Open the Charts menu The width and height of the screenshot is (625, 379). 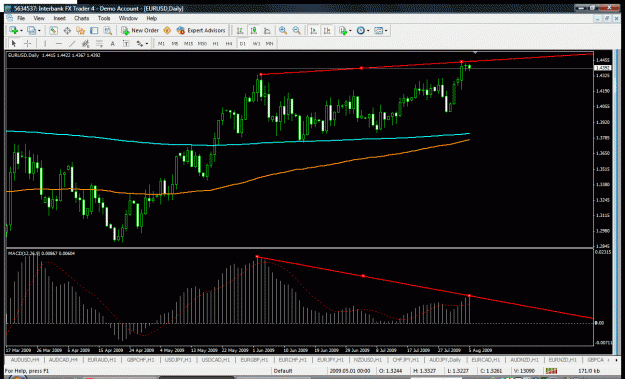point(81,18)
